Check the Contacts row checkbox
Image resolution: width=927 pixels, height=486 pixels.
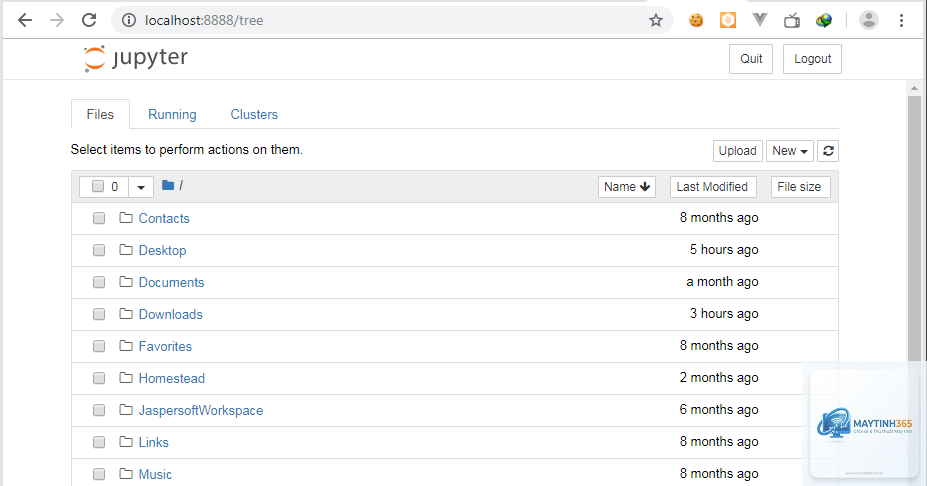coord(99,218)
